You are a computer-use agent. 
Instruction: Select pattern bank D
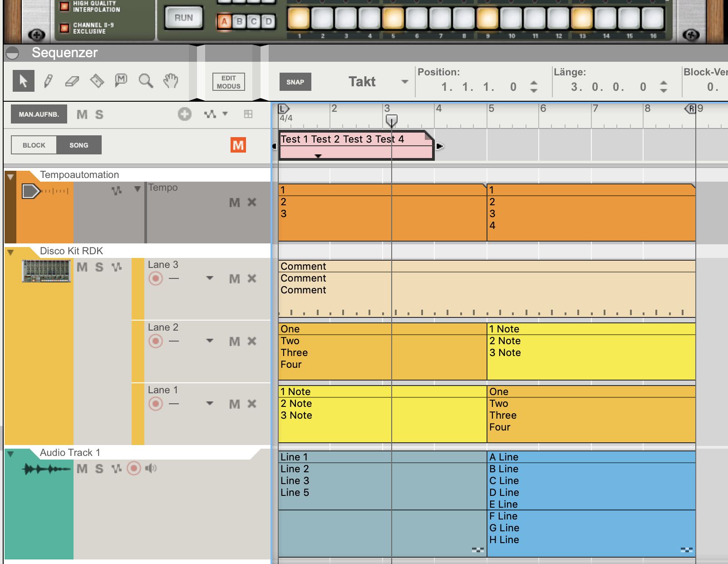tap(269, 21)
